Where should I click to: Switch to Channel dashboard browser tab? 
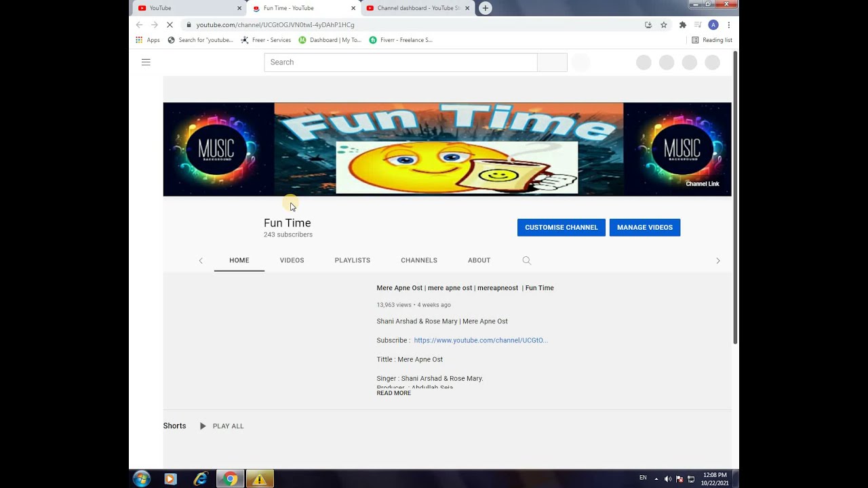[x=418, y=8]
